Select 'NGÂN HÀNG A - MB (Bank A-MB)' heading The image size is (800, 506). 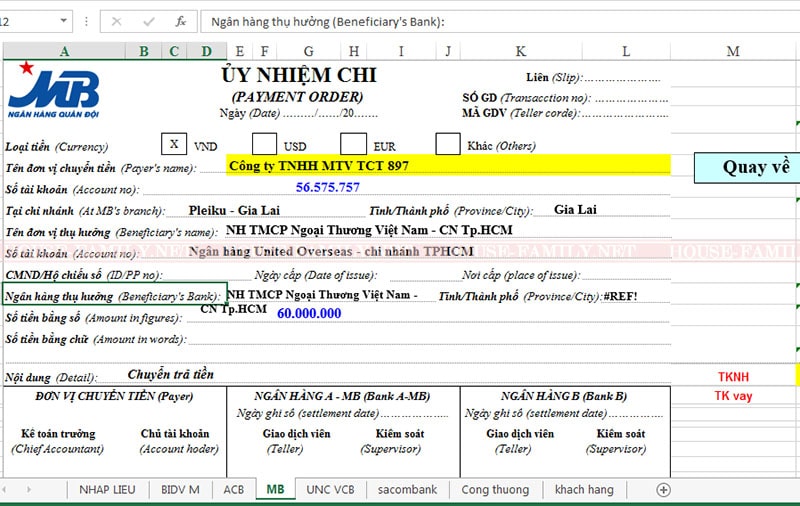coord(342,396)
